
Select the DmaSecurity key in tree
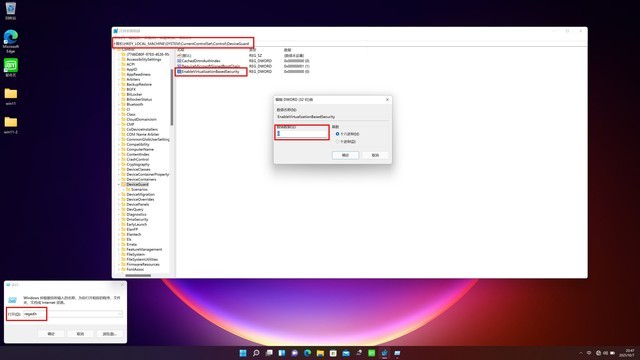(x=137, y=220)
